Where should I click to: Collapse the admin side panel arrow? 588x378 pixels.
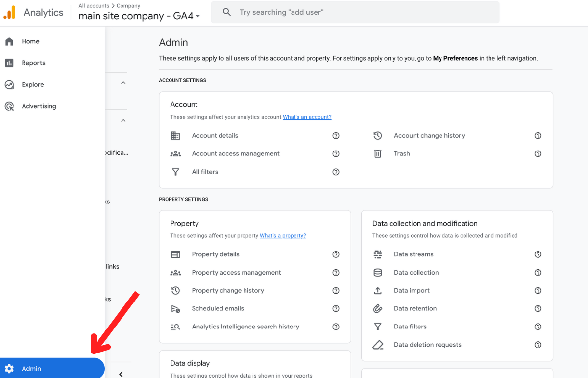(x=121, y=374)
